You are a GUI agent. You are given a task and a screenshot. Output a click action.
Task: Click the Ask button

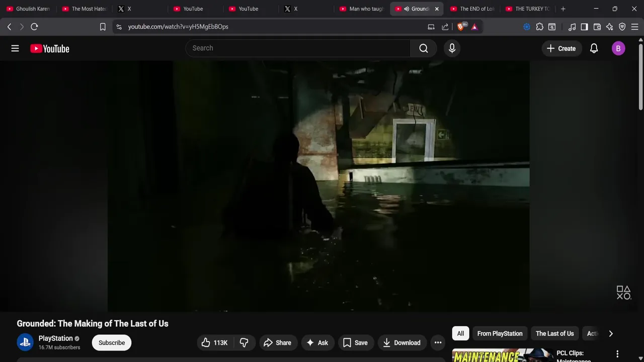(317, 342)
